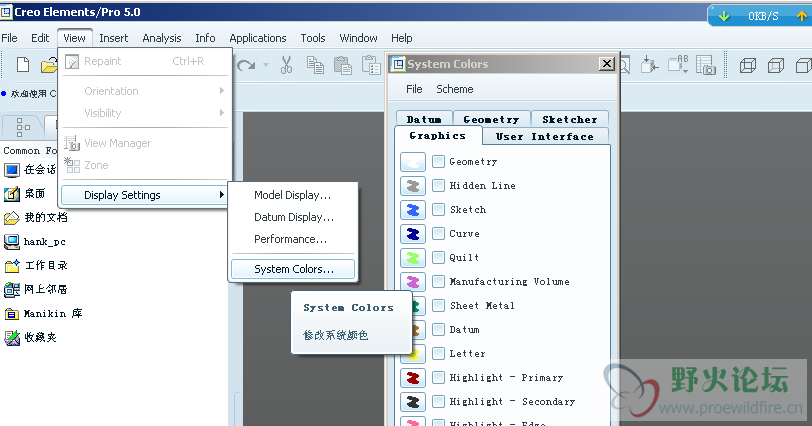
Task: Expand the Display Settings submenu
Action: [144, 195]
